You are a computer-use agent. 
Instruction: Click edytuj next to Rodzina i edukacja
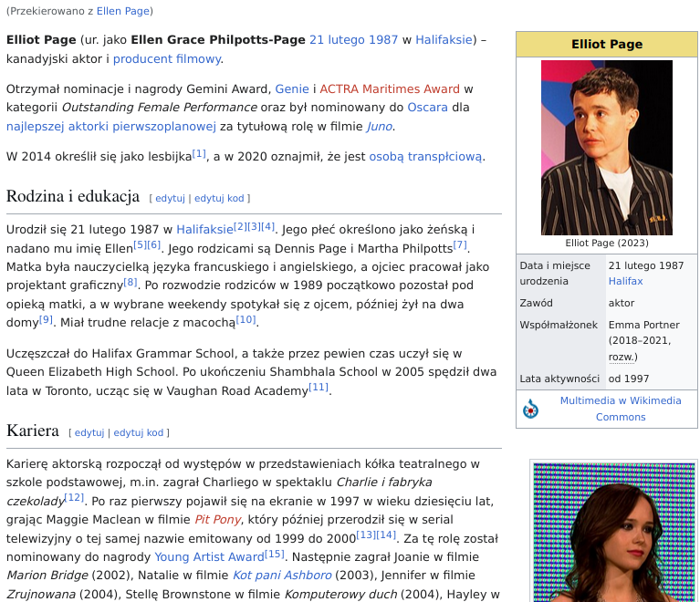170,198
